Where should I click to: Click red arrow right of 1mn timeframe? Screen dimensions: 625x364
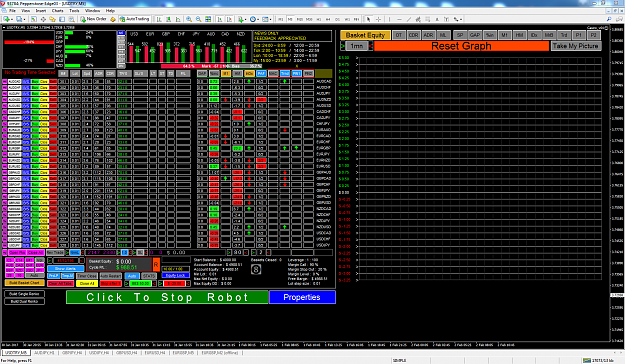pos(371,46)
